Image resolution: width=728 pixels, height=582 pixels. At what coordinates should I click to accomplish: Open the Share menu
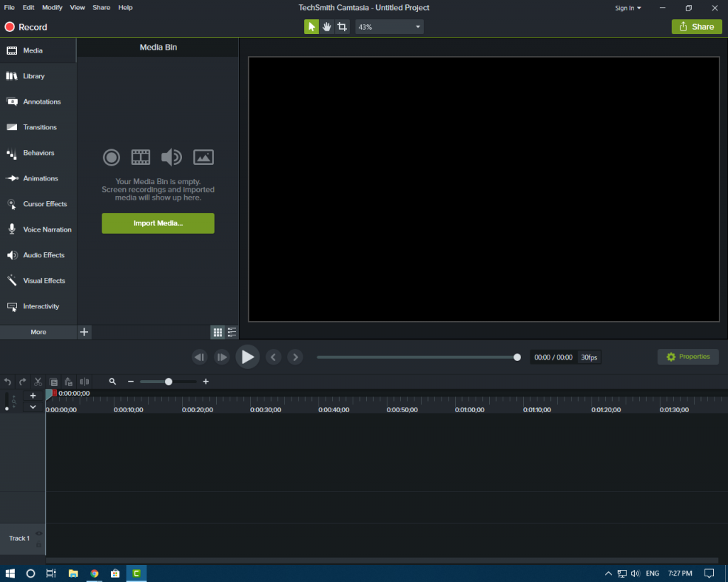(x=101, y=7)
